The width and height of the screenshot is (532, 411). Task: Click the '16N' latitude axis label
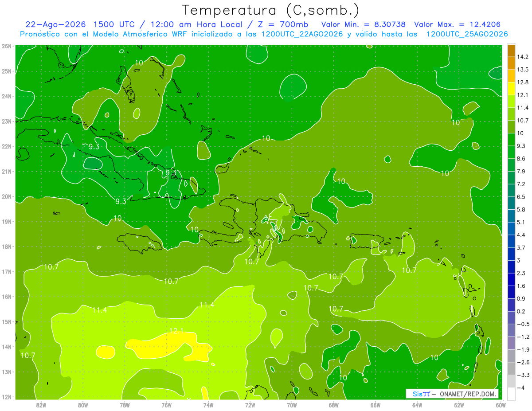coord(6,297)
